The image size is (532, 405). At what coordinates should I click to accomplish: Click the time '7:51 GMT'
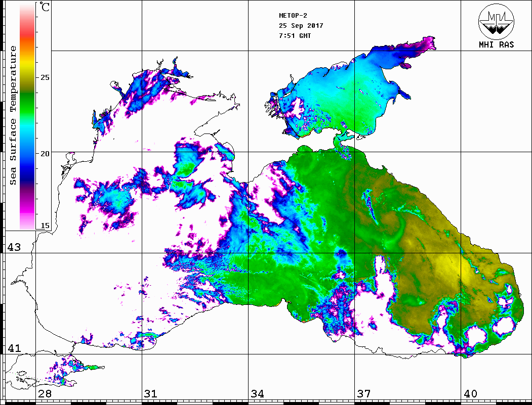[295, 35]
